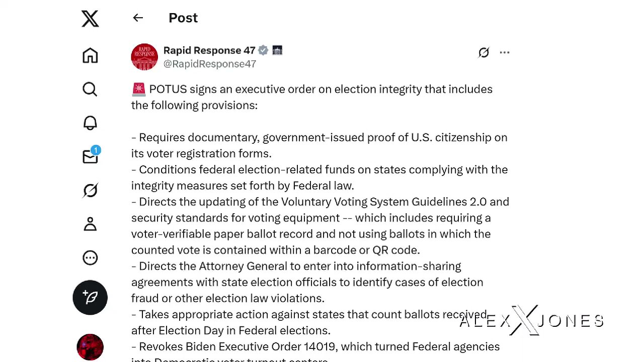Click the X logo in the sidebar
This screenshot has width=644, height=362.
tap(90, 19)
